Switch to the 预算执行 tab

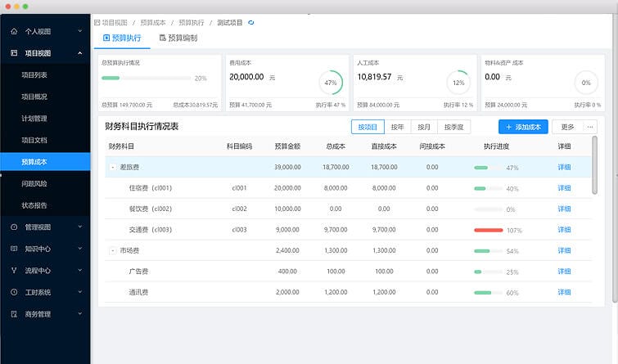pyautogui.click(x=122, y=38)
